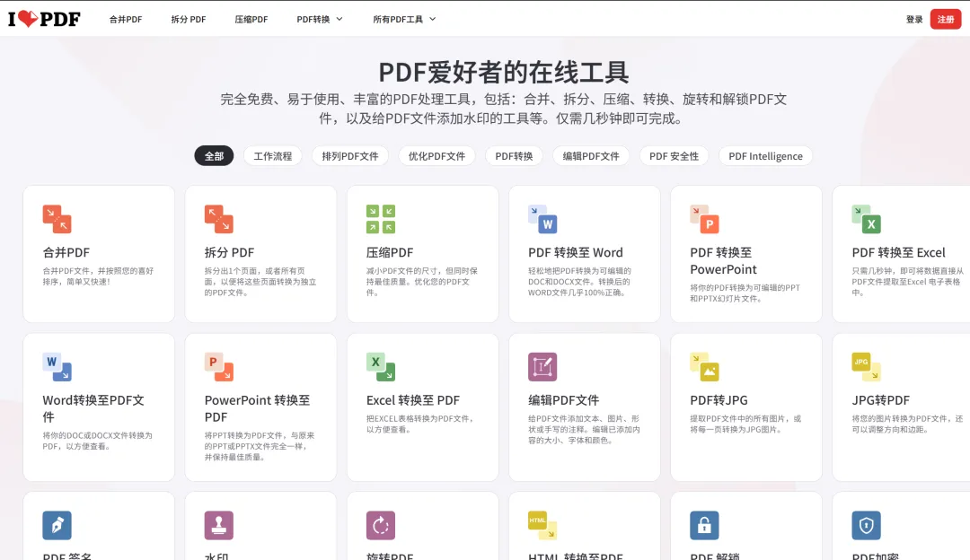The image size is (970, 560).
Task: Click the PowerPoint to PDF icon
Action: tap(219, 366)
